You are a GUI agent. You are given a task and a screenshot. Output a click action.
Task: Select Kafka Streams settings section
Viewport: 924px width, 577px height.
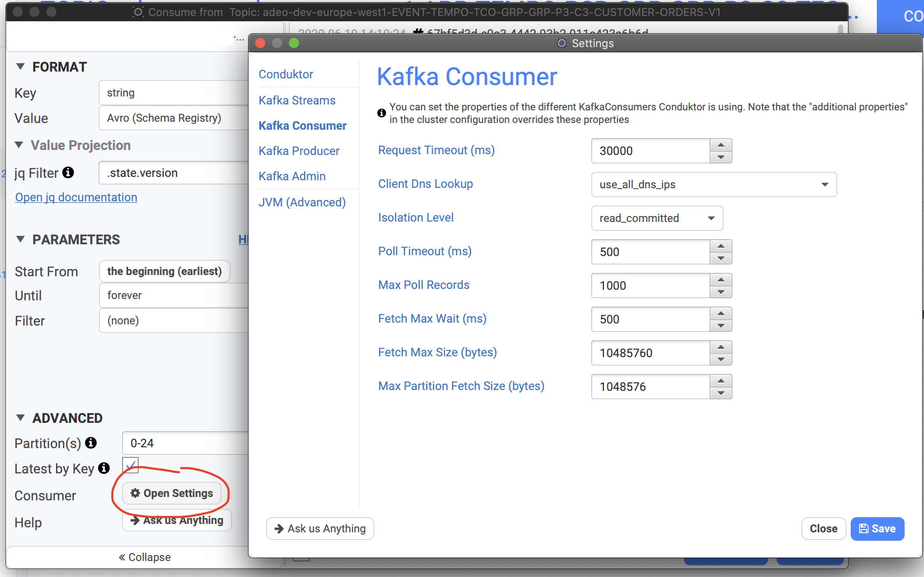(297, 100)
